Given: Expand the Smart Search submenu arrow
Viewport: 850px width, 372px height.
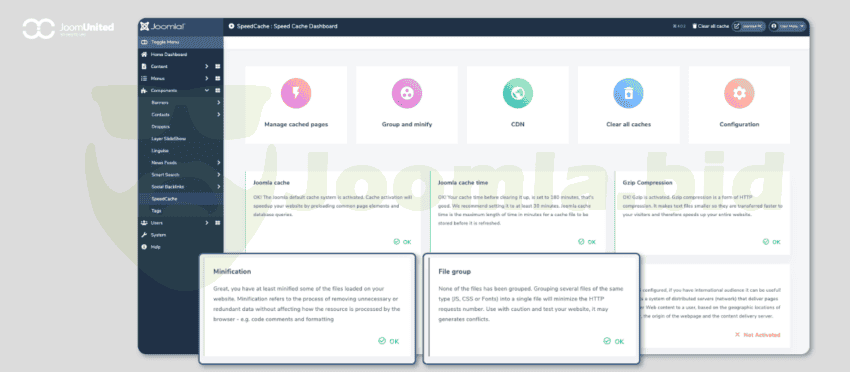Looking at the screenshot, I should tap(218, 175).
